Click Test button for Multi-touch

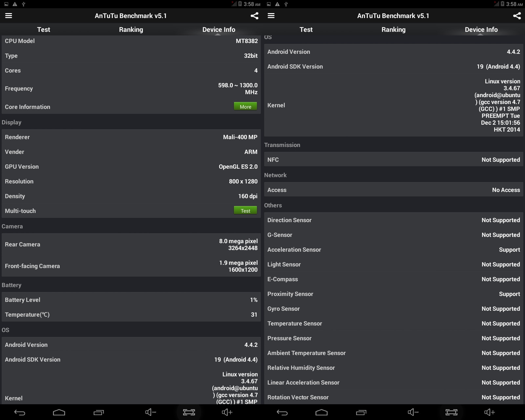pos(245,210)
